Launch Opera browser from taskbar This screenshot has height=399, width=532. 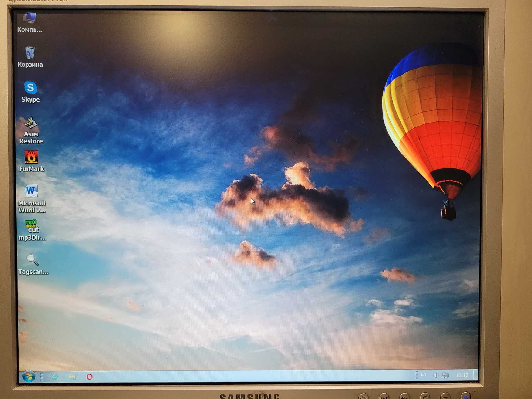point(90,376)
